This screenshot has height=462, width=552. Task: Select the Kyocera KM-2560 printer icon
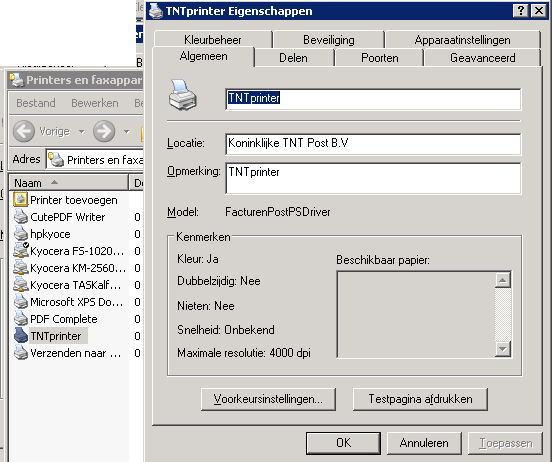pos(20,268)
